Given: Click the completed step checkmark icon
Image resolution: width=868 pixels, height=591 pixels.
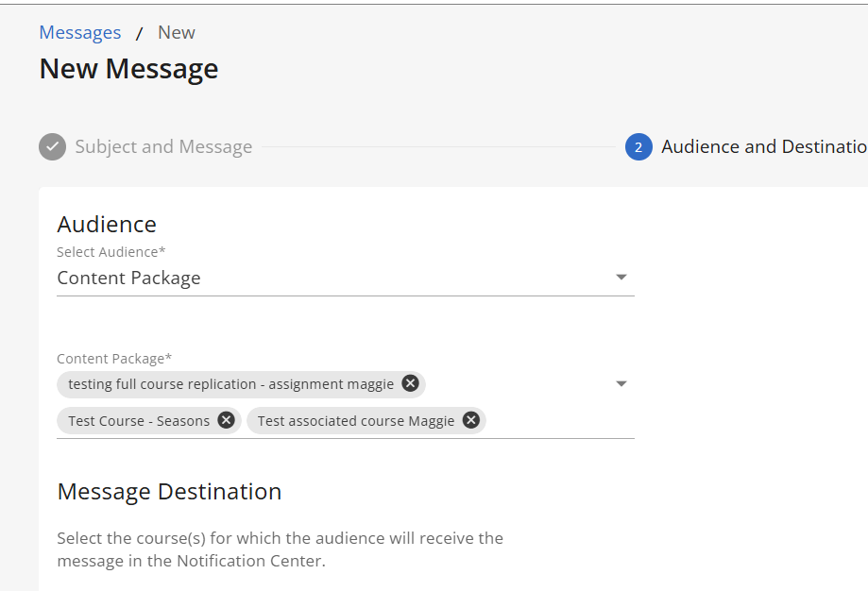Looking at the screenshot, I should point(52,147).
